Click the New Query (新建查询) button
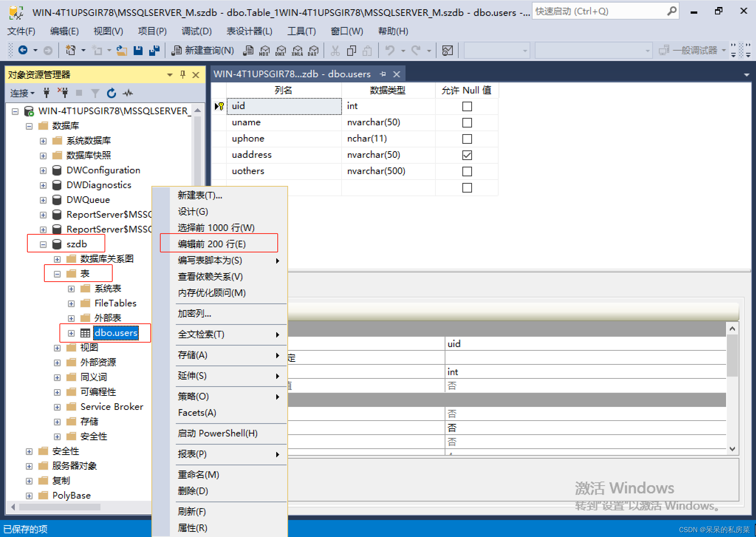 [x=203, y=50]
